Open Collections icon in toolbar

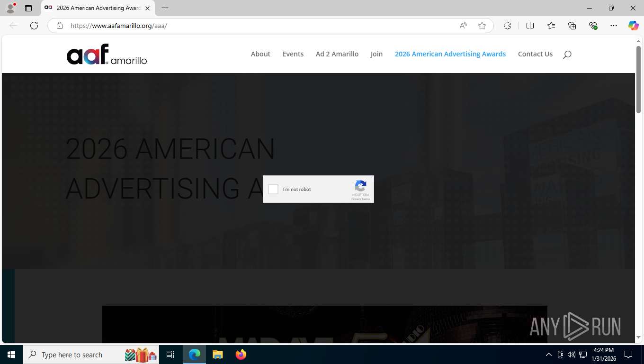click(x=572, y=26)
